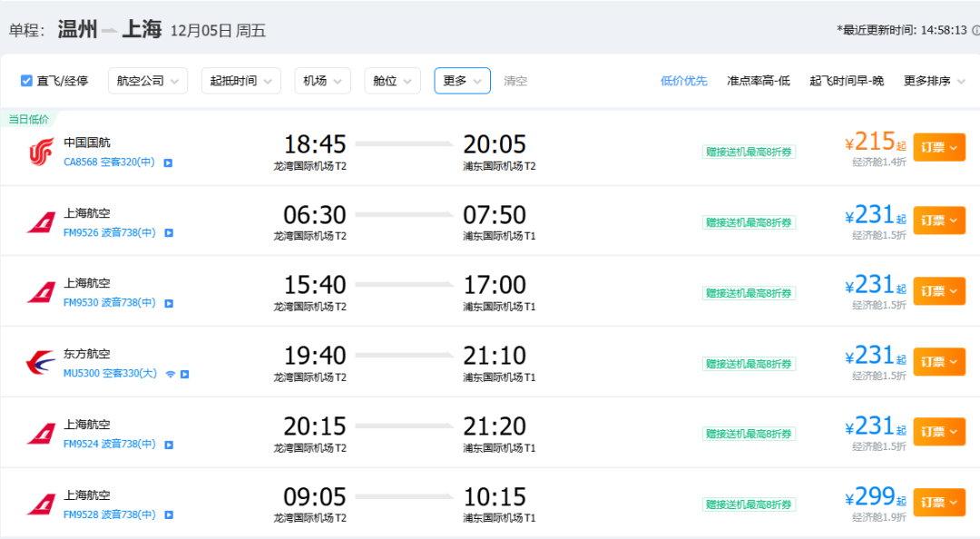Image resolution: width=980 pixels, height=539 pixels.
Task: Open the 机场 airport filter dropdown
Action: (322, 81)
